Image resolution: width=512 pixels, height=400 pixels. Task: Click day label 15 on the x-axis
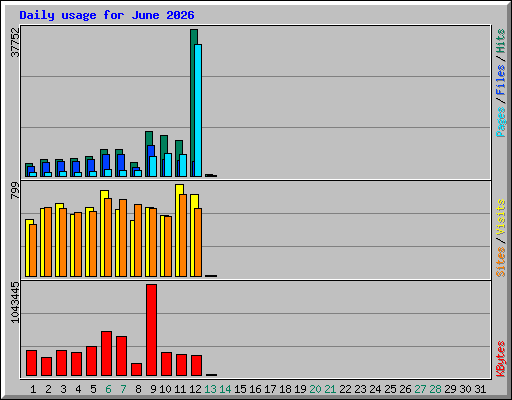(240, 389)
